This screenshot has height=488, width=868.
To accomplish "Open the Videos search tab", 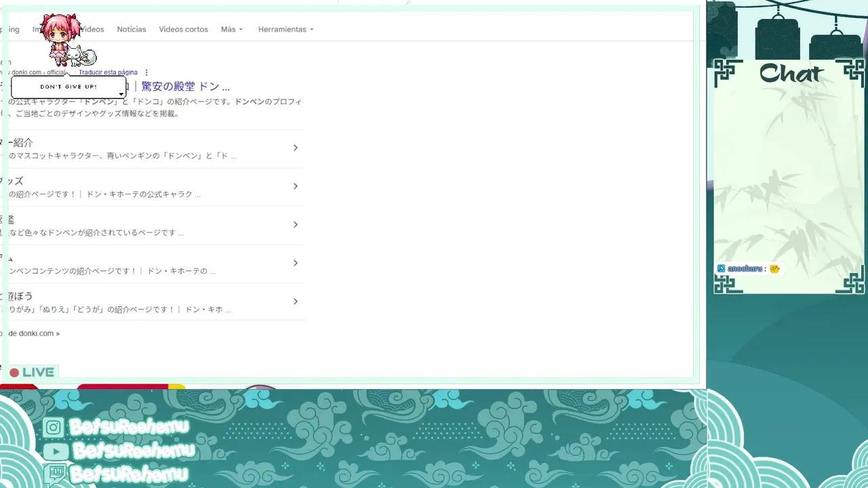I will pos(92,29).
